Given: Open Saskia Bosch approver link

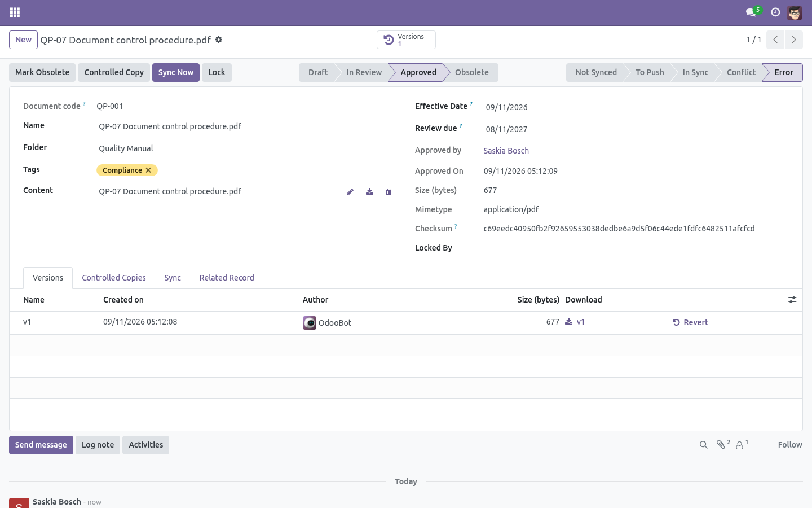Looking at the screenshot, I should click(506, 151).
